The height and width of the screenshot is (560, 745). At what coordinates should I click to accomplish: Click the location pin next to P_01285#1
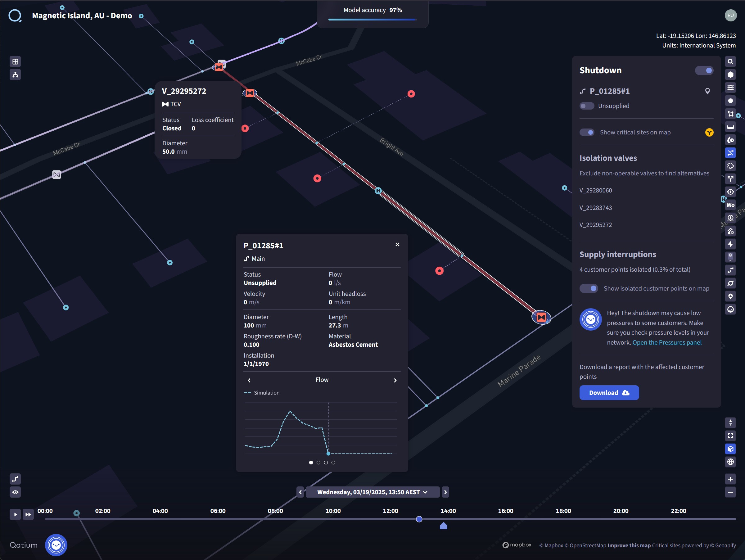[x=707, y=91]
